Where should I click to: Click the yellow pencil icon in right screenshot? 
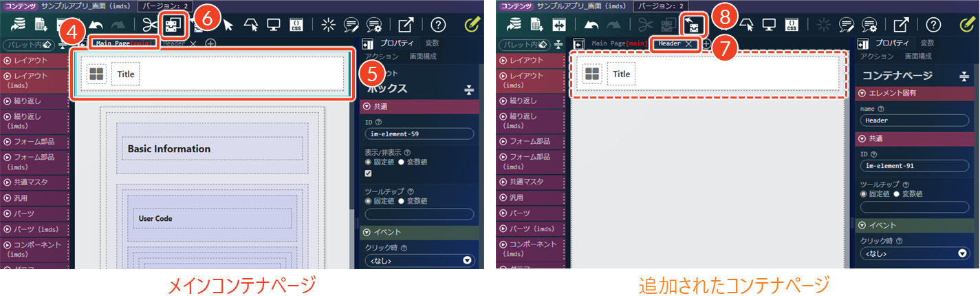point(970,25)
